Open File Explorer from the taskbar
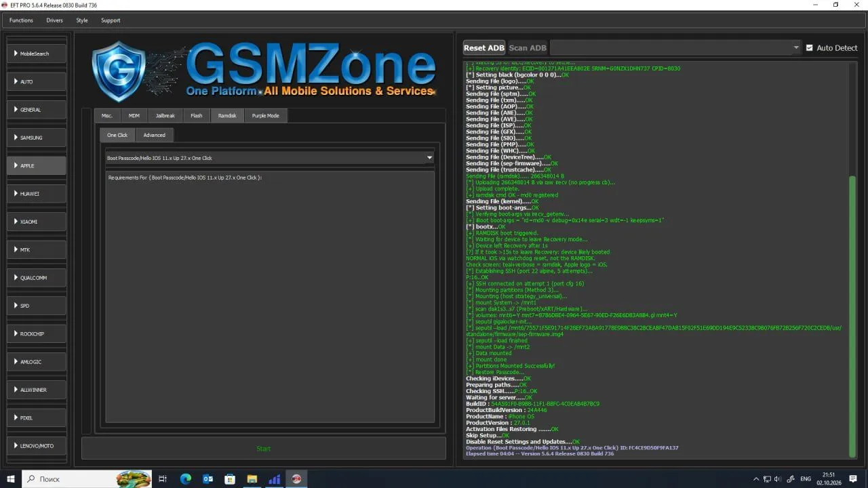868x488 pixels. pyautogui.click(x=252, y=479)
